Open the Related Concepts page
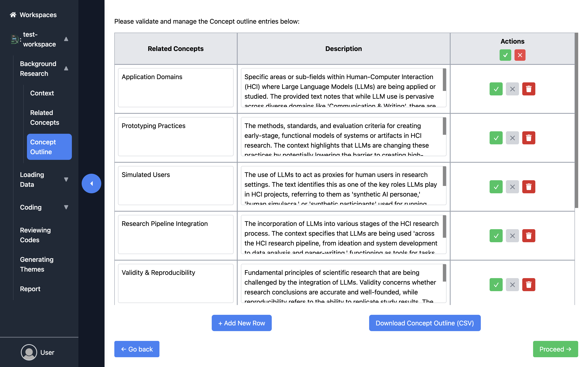The image size is (588, 367). pyautogui.click(x=45, y=117)
